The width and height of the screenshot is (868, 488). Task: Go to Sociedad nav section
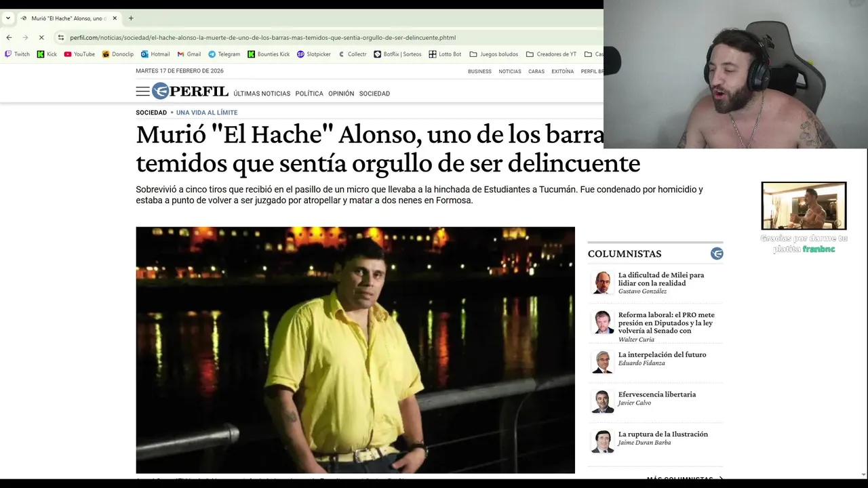coord(374,94)
